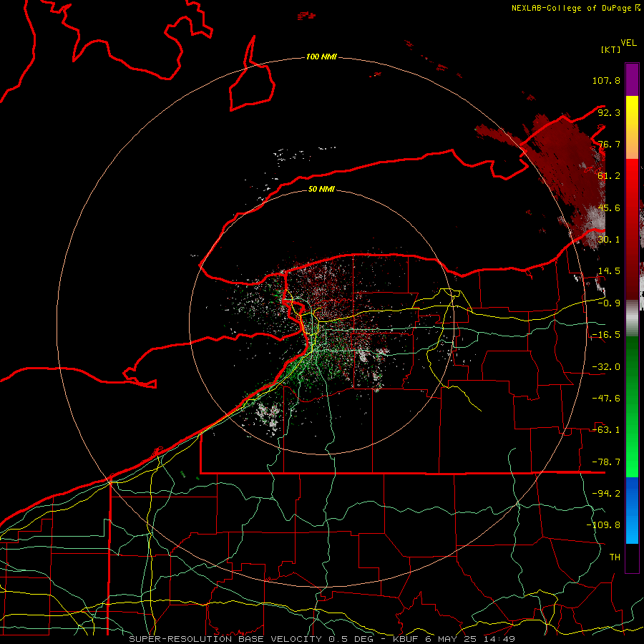Screen dimensions: 644x644
Task: Select the 30.1 scale value
Action: pyautogui.click(x=609, y=240)
